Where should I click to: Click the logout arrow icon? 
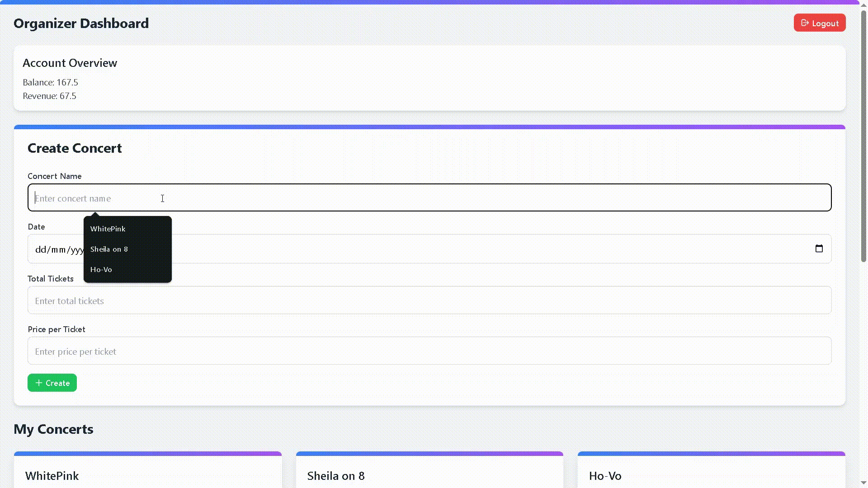tap(805, 23)
